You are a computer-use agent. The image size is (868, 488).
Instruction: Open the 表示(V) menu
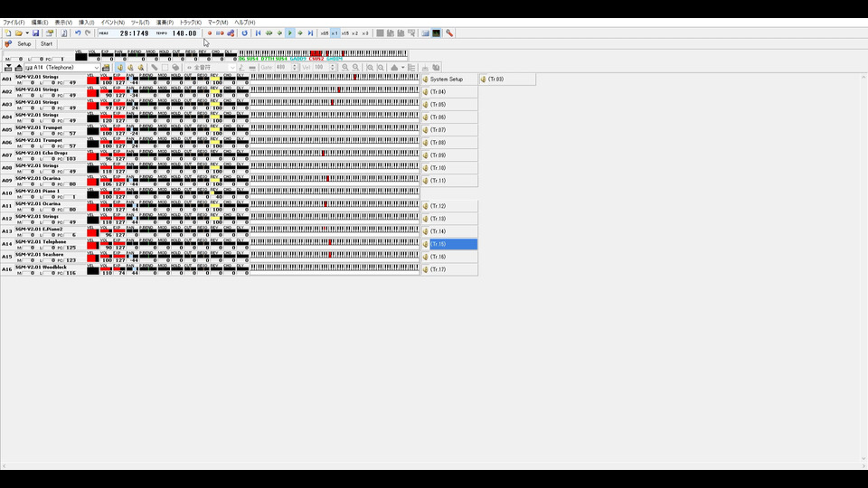click(x=63, y=23)
